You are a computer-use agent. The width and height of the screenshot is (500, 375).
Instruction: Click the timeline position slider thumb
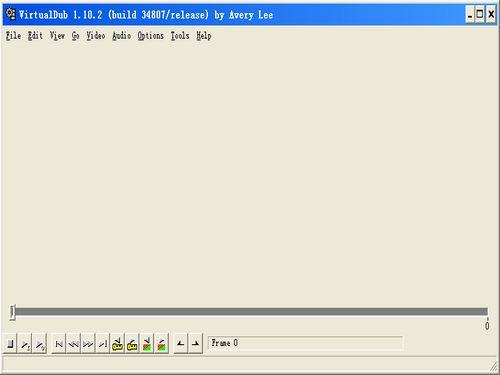click(12, 312)
